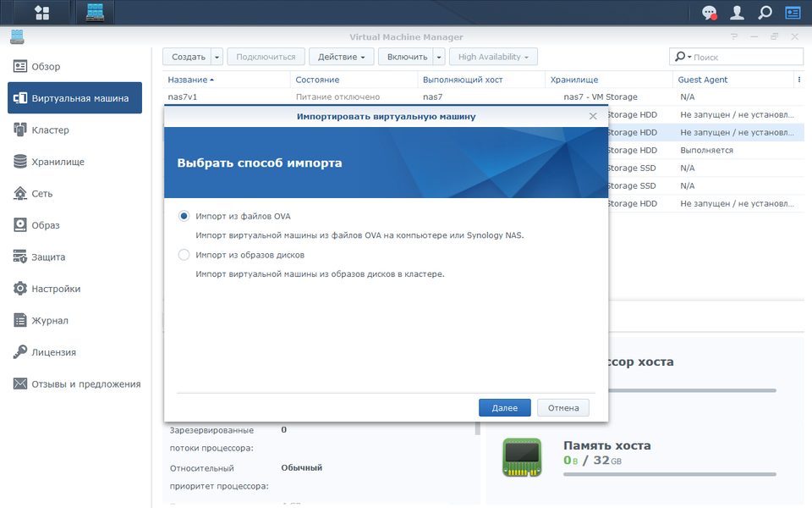812x508 pixels.
Task: Open the DSM main menu grid icon
Action: (41, 13)
